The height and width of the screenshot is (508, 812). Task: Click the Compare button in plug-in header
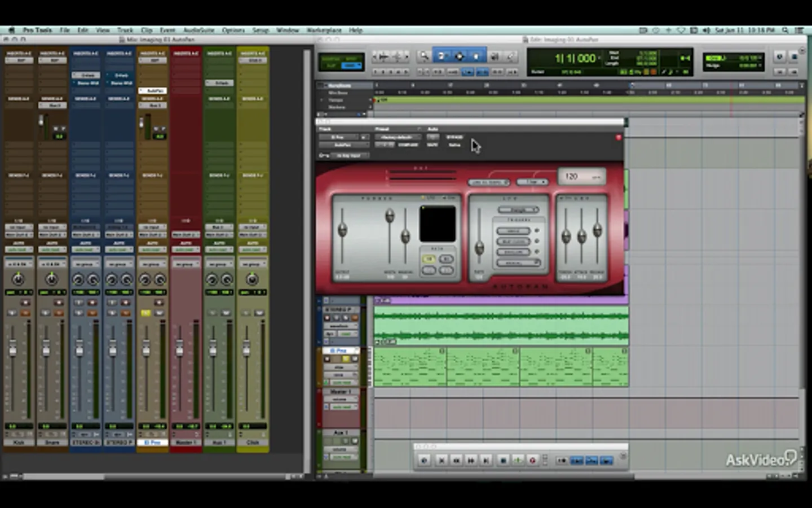[x=408, y=145]
